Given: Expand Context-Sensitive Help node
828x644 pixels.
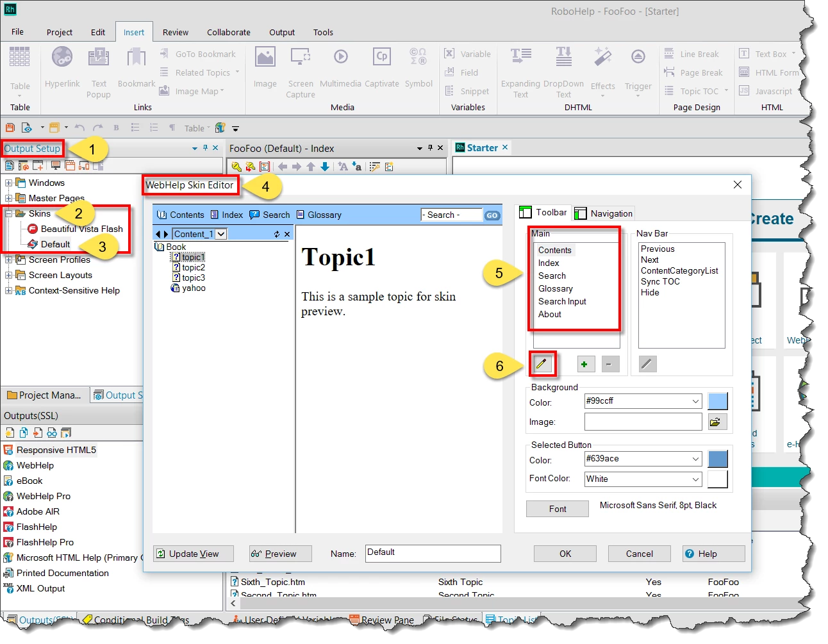Looking at the screenshot, I should [9, 290].
